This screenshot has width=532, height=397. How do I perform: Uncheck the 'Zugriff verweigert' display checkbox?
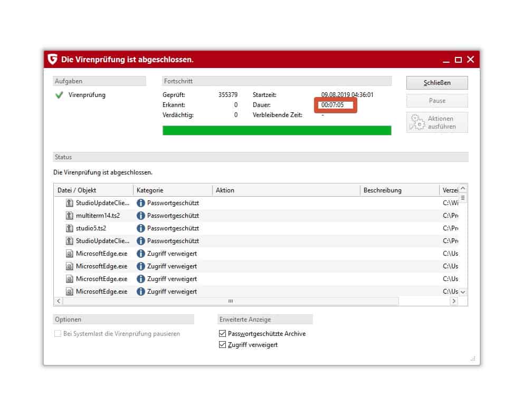point(222,345)
